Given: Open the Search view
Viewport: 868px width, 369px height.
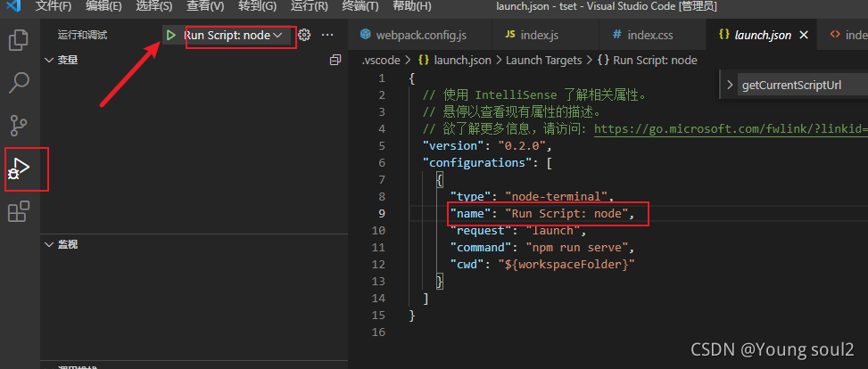Looking at the screenshot, I should 20,82.
